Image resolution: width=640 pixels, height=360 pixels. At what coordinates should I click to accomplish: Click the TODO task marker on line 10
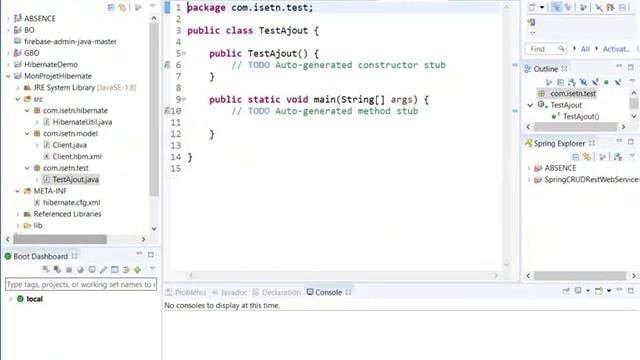[x=167, y=111]
